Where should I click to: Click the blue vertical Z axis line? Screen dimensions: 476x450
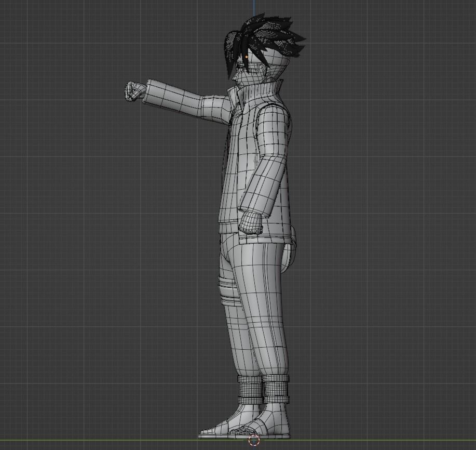pyautogui.click(x=254, y=8)
